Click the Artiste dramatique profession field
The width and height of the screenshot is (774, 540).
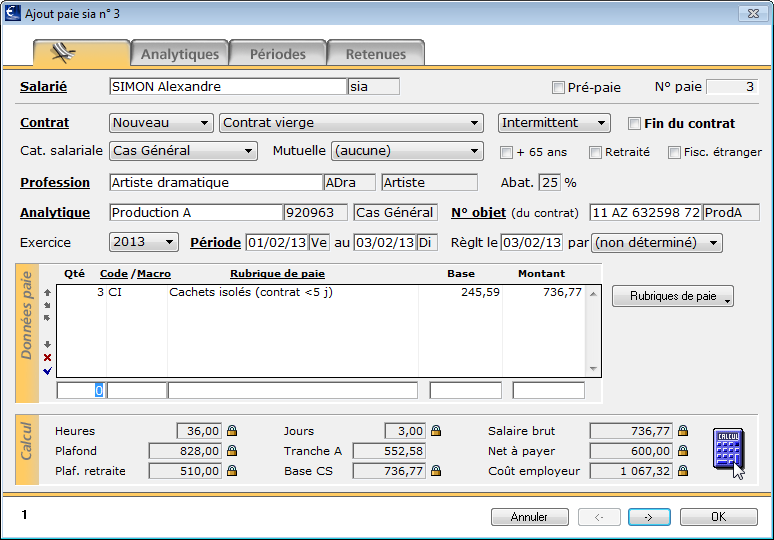216,182
